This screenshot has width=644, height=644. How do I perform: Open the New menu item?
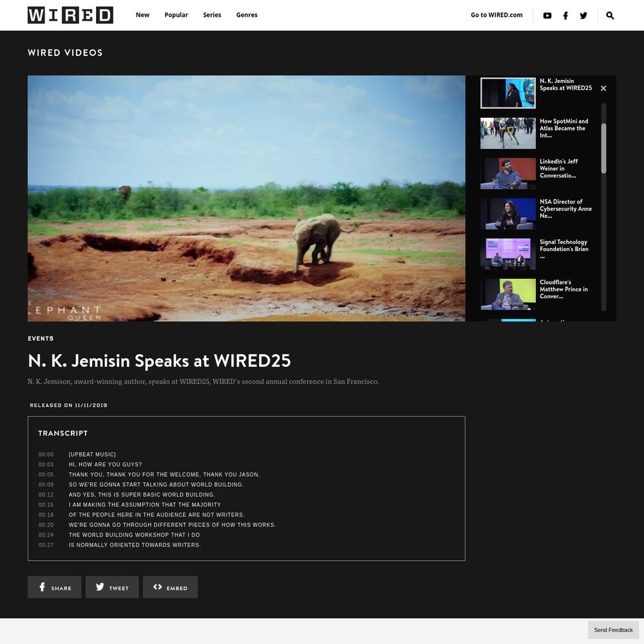pos(142,15)
